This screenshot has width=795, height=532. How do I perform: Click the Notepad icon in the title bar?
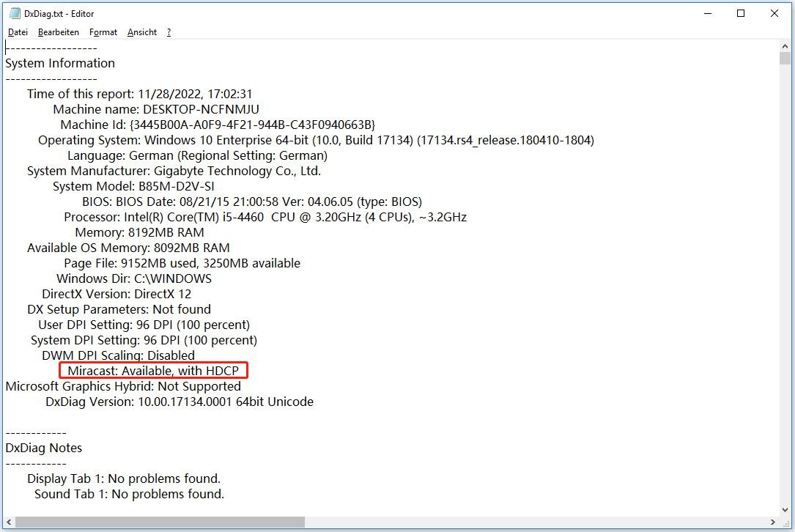pos(15,12)
